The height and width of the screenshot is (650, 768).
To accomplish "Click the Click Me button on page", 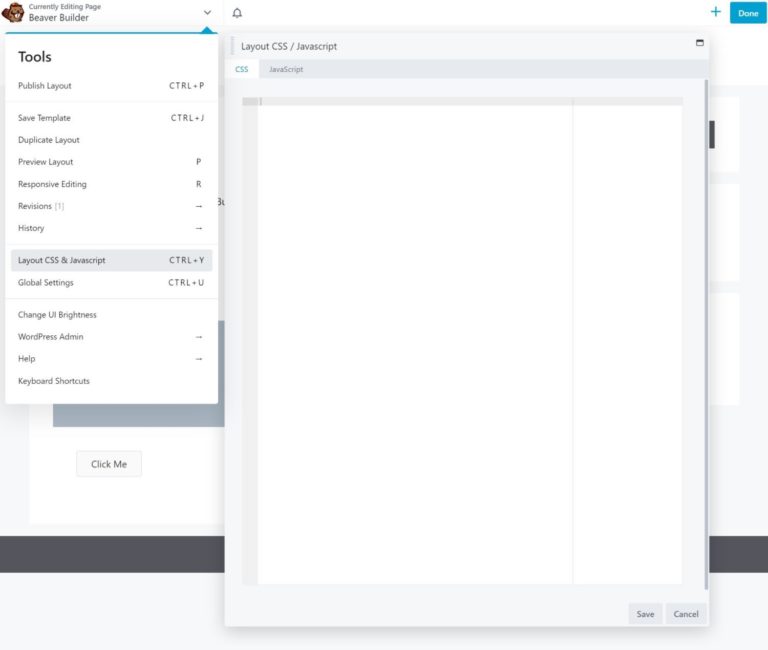I will coord(109,464).
